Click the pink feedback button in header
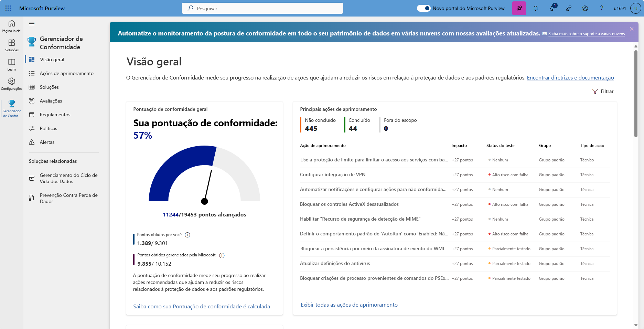644x329 pixels. click(519, 8)
